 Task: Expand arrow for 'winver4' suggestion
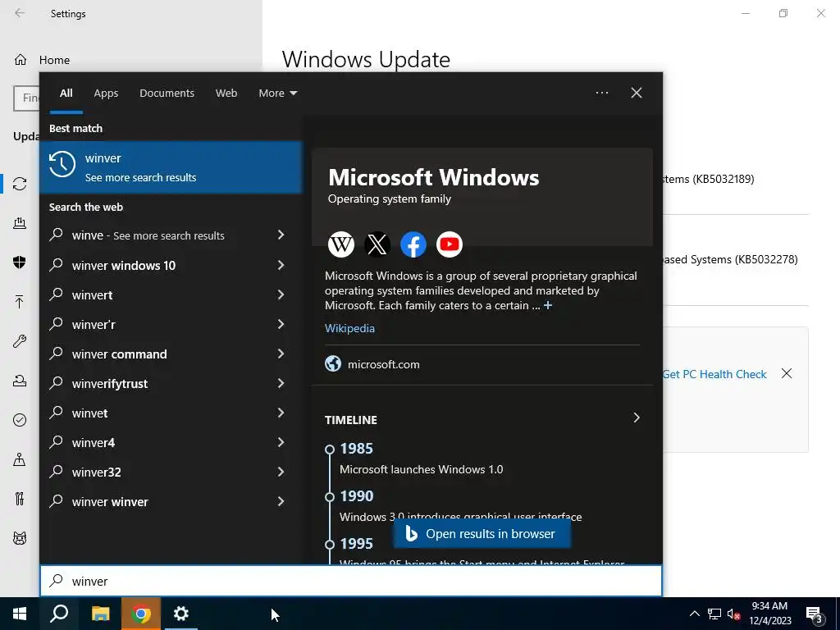coord(281,441)
